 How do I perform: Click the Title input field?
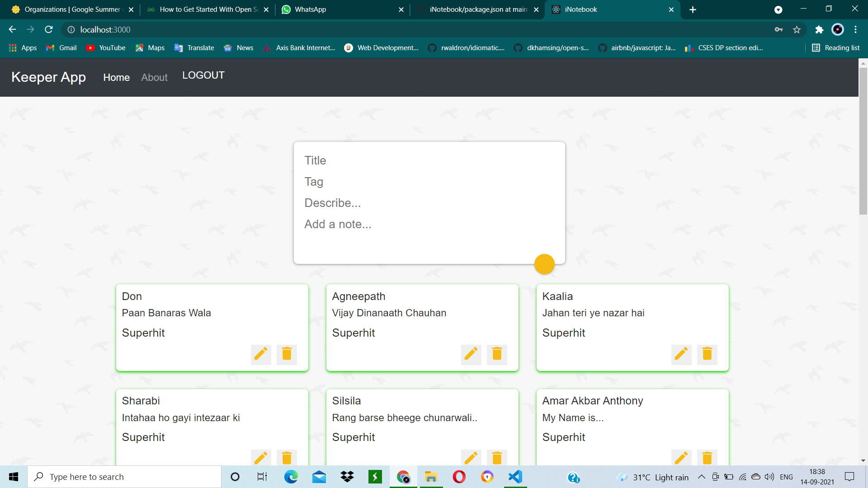click(x=429, y=160)
